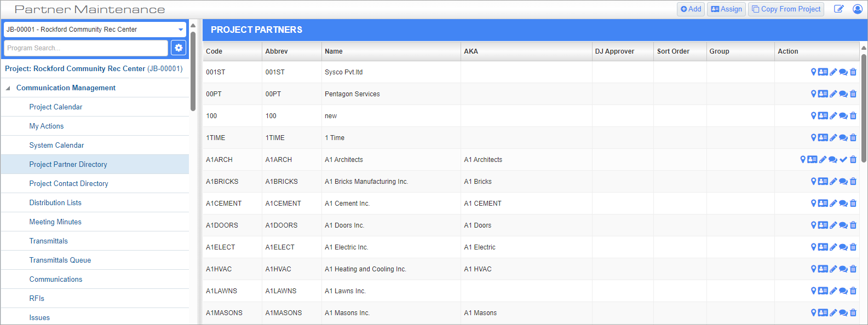This screenshot has width=868, height=325.
Task: Open comments icon for 1TIME row
Action: click(x=843, y=137)
